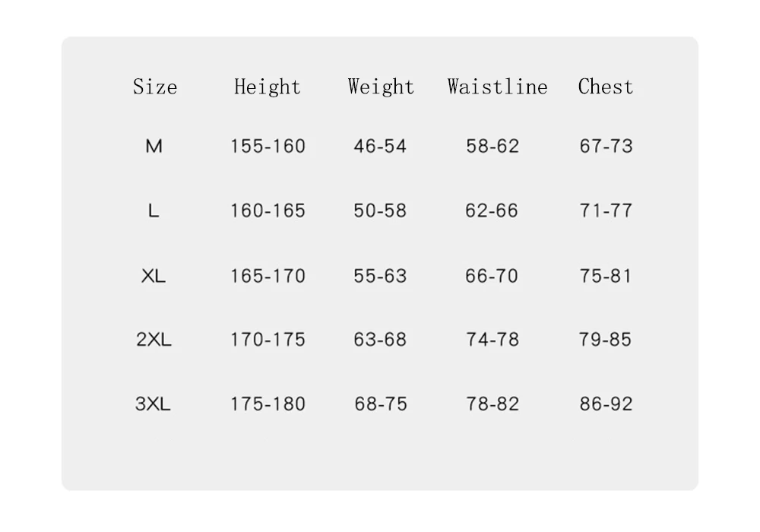
Task: Select the XL size row label
Action: tap(154, 276)
